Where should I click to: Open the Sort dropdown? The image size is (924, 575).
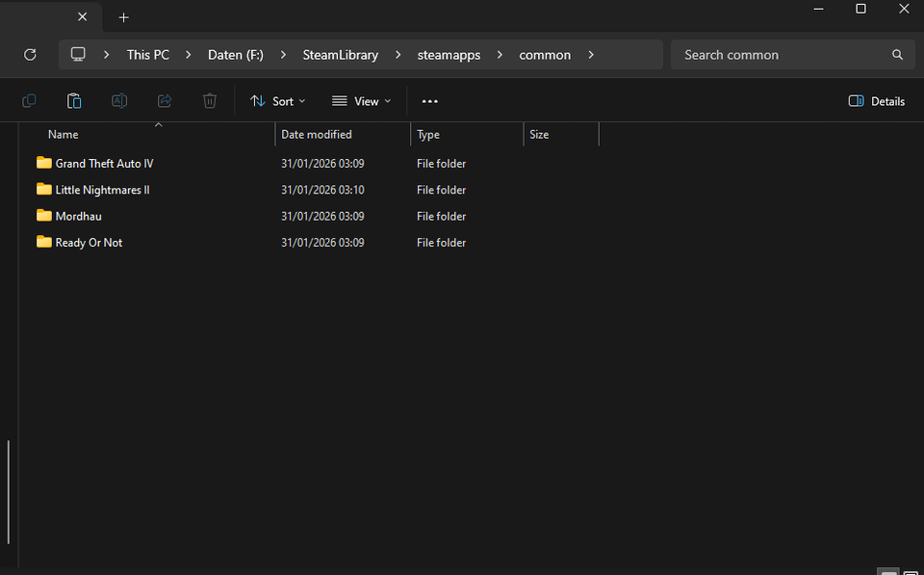(277, 101)
